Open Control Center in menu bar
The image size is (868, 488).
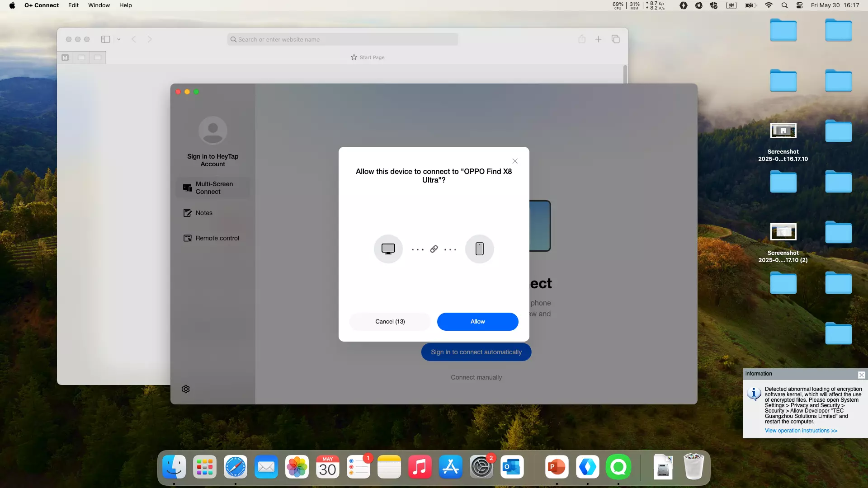pos(799,5)
